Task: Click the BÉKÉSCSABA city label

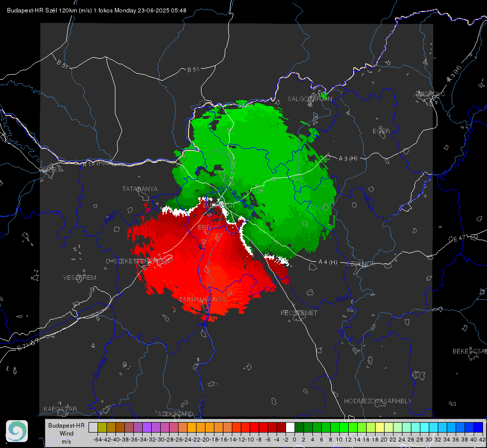Action: [470, 351]
